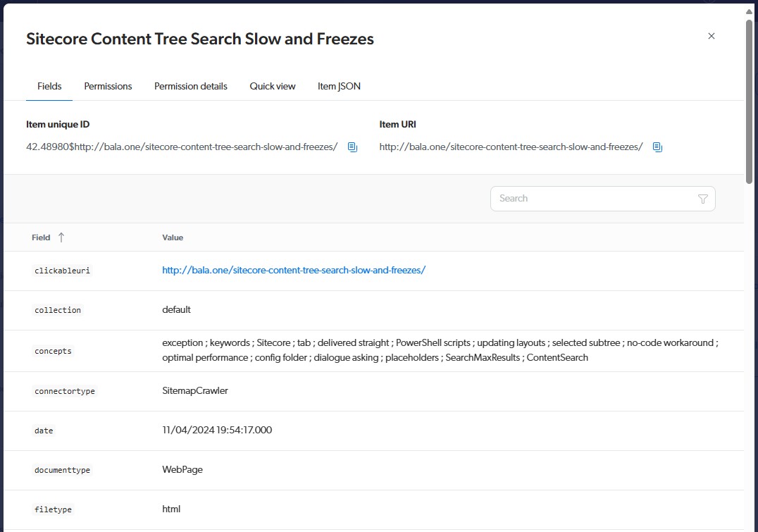This screenshot has height=532, width=758.
Task: Select the Item unique ID text value
Action: point(182,147)
